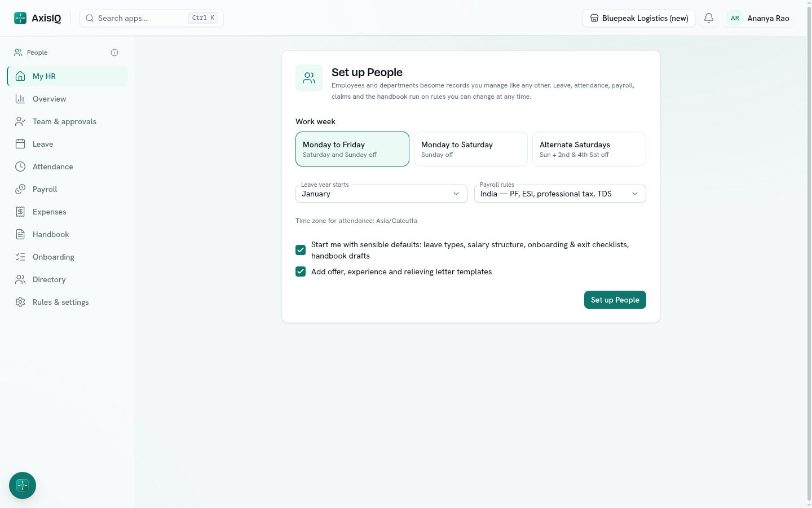The width and height of the screenshot is (812, 508).
Task: Go to My HR in sidebar
Action: (68, 76)
